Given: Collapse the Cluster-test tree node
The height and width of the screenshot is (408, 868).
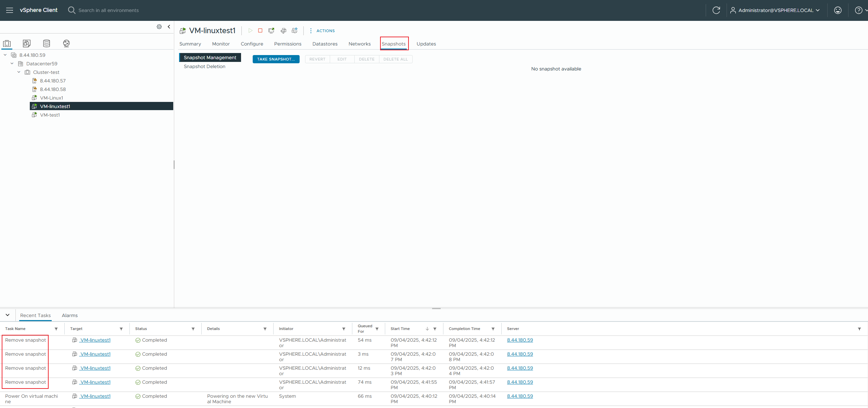Looking at the screenshot, I should (19, 72).
